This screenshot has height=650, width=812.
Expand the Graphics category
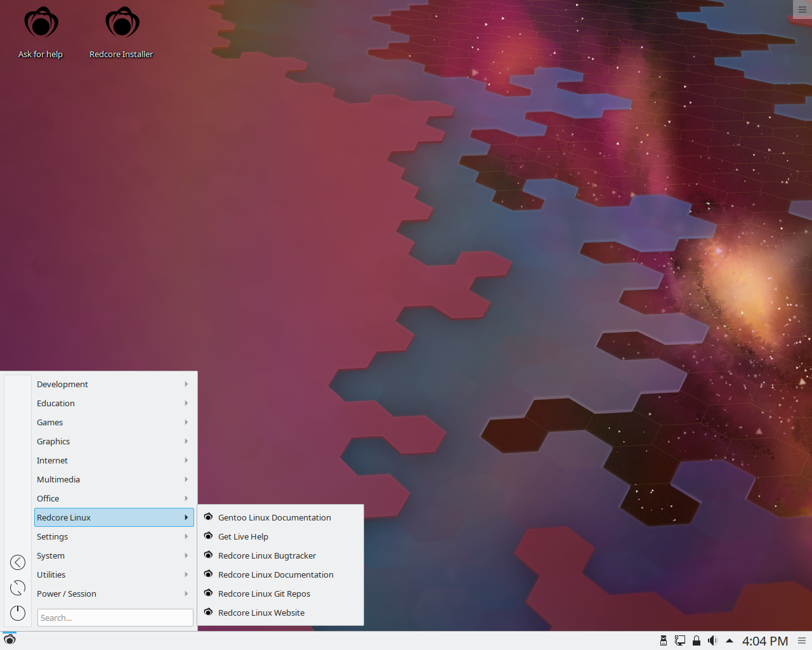click(114, 441)
